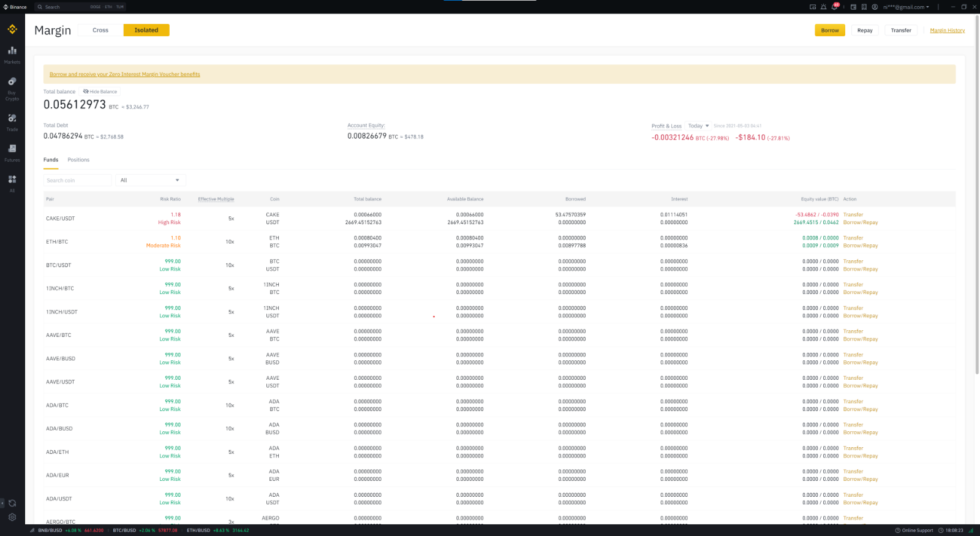Click the network signal icon in the status bar
The width and height of the screenshot is (980, 536).
pos(971,530)
